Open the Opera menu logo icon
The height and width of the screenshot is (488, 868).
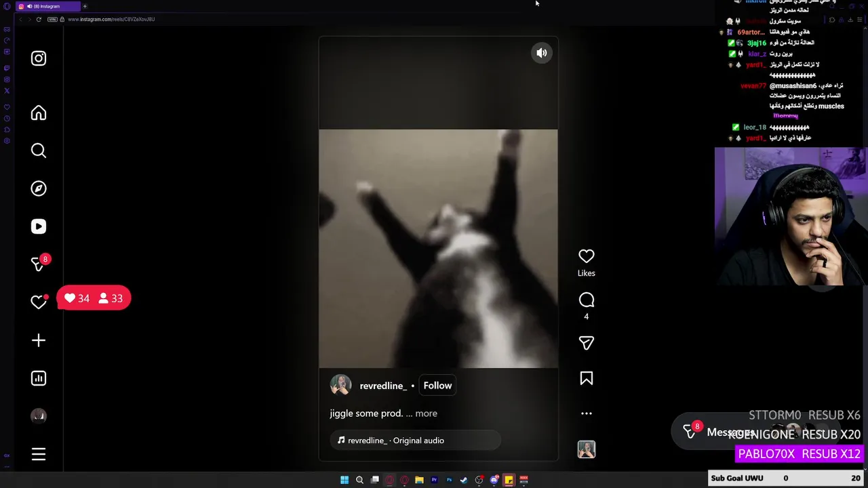point(7,6)
